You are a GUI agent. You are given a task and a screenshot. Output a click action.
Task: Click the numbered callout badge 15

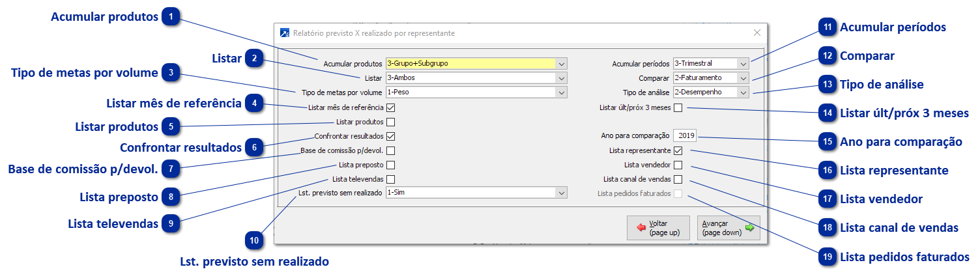pyautogui.click(x=828, y=141)
